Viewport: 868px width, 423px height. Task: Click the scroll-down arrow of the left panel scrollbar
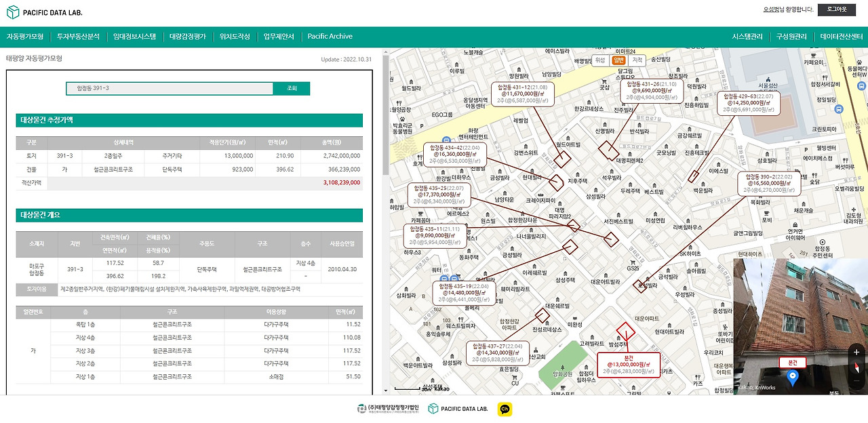386,390
